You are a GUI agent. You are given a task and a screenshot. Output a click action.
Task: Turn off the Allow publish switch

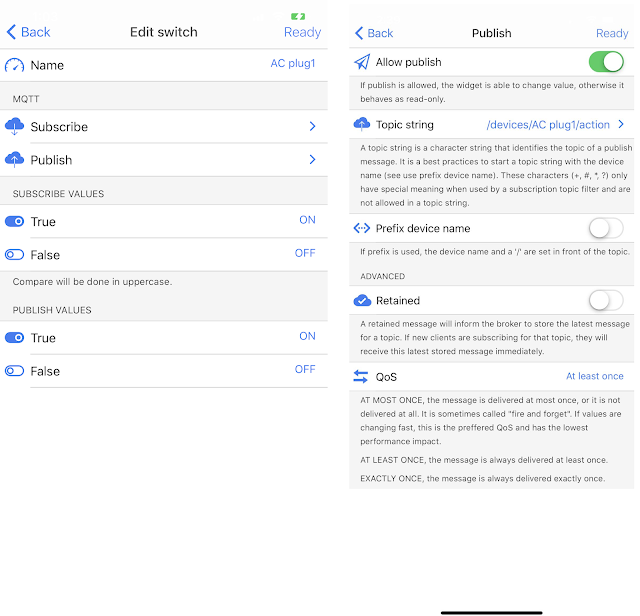[606, 62]
